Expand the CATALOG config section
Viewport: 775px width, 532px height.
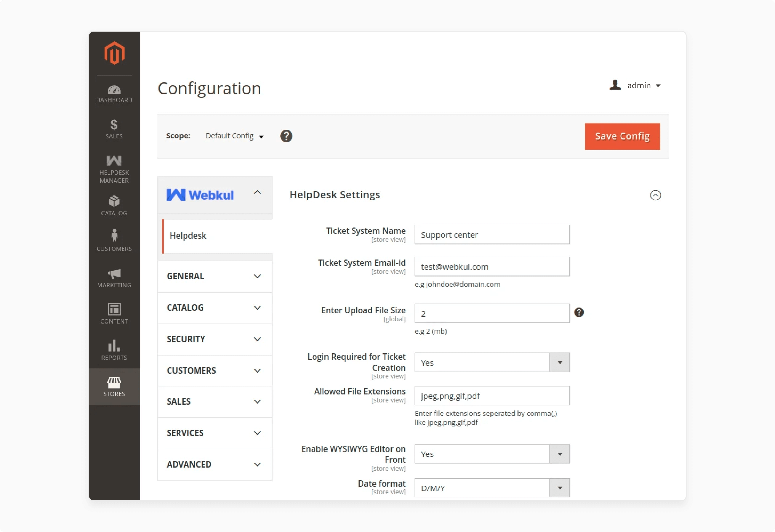click(215, 308)
